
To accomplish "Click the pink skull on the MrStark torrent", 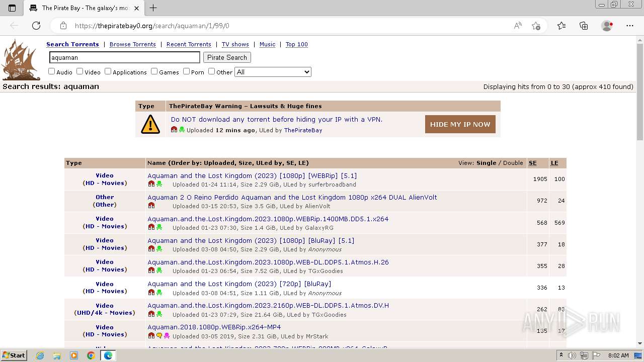I will pyautogui.click(x=167, y=336).
